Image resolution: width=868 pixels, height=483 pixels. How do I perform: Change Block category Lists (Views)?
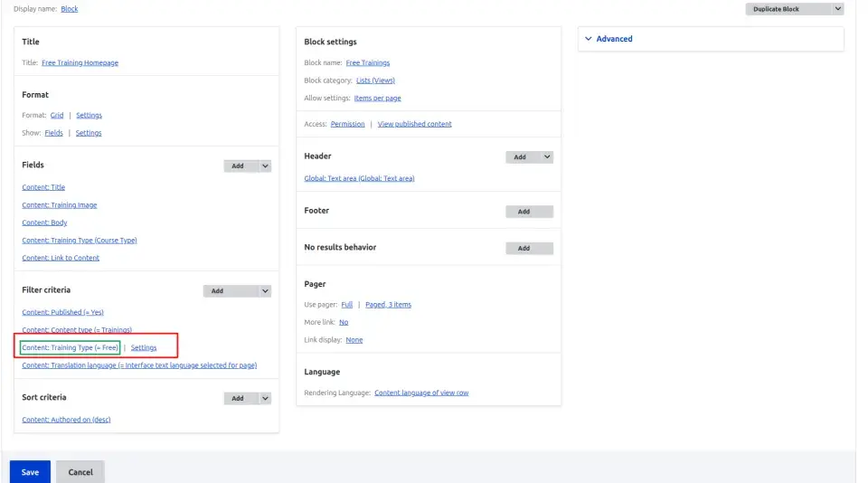click(x=375, y=80)
